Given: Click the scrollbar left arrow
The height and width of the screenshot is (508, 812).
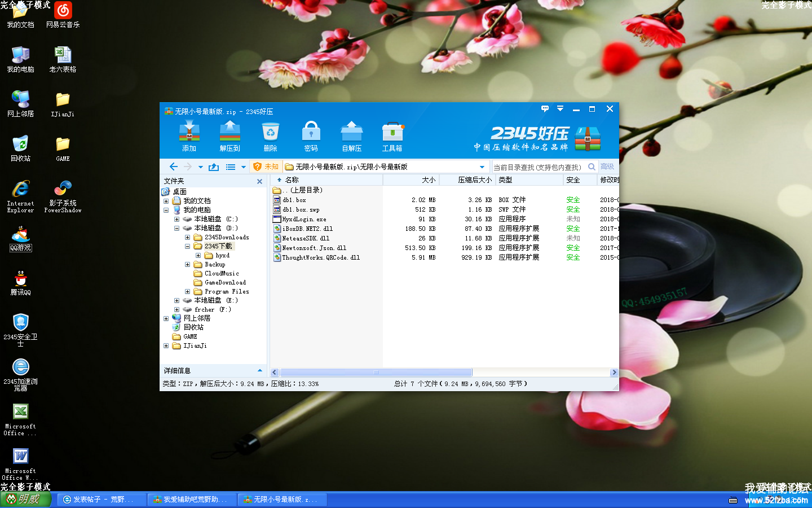Looking at the screenshot, I should click(x=275, y=373).
